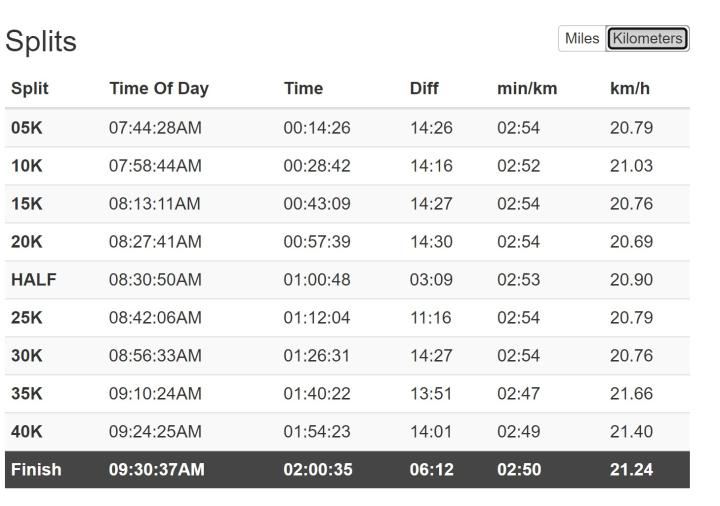Image resolution: width=720 pixels, height=506 pixels.
Task: Click the Time Of Day column header
Action: click(x=158, y=88)
